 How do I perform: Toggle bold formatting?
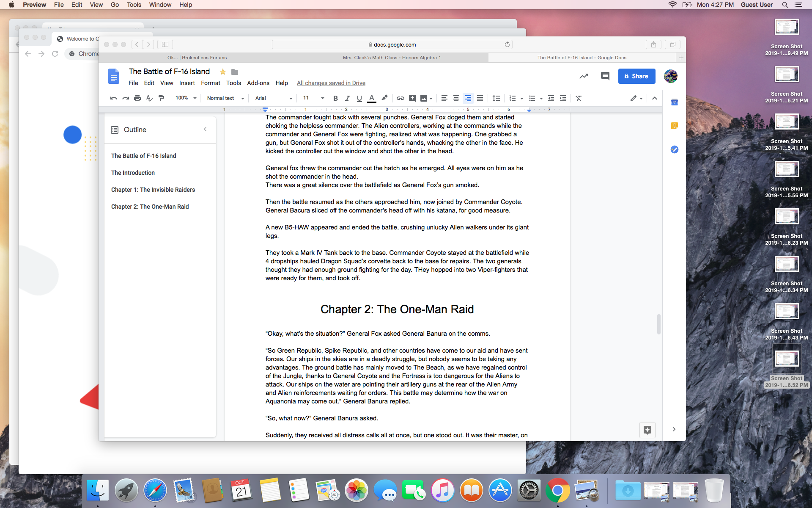(335, 98)
